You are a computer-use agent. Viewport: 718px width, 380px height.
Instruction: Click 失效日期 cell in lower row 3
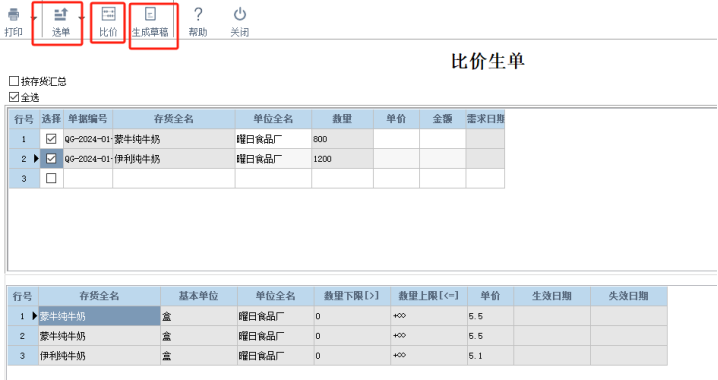[629, 355]
